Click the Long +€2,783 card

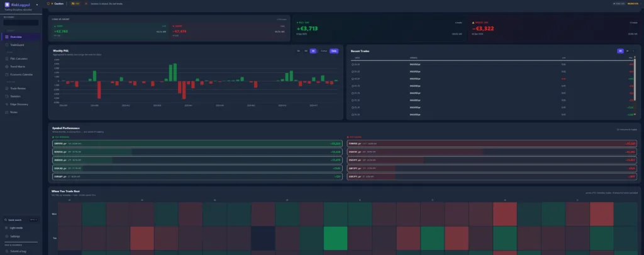click(x=109, y=31)
